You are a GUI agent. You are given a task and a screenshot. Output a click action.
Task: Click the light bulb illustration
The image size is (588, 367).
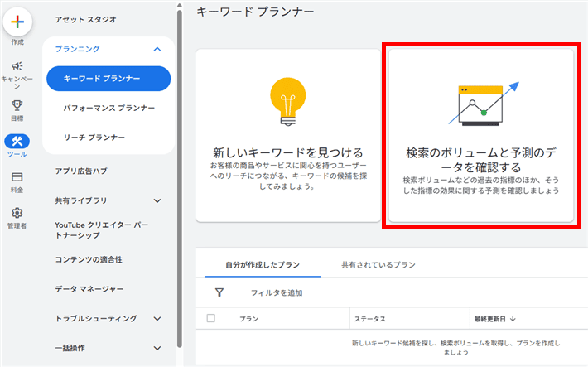pyautogui.click(x=288, y=101)
